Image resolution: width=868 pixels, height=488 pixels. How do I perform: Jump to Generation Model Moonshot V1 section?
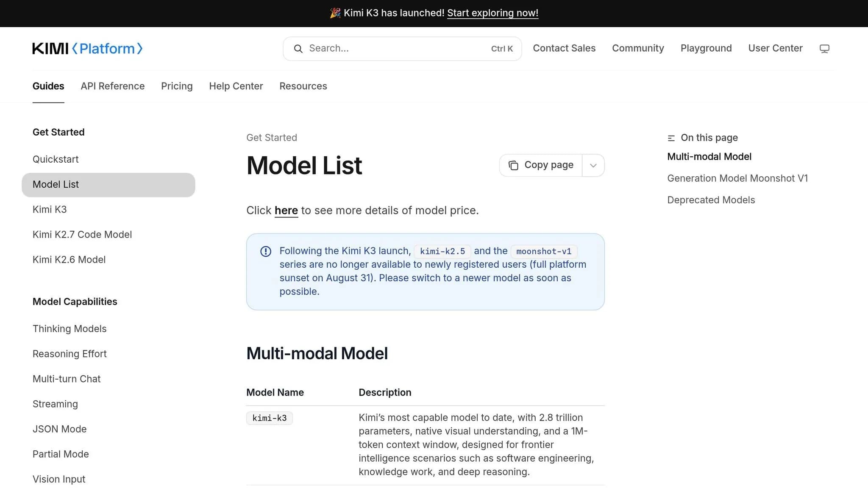737,178
